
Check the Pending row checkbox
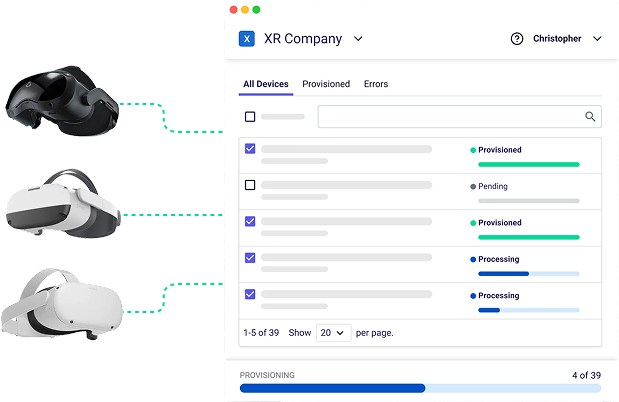(x=250, y=185)
